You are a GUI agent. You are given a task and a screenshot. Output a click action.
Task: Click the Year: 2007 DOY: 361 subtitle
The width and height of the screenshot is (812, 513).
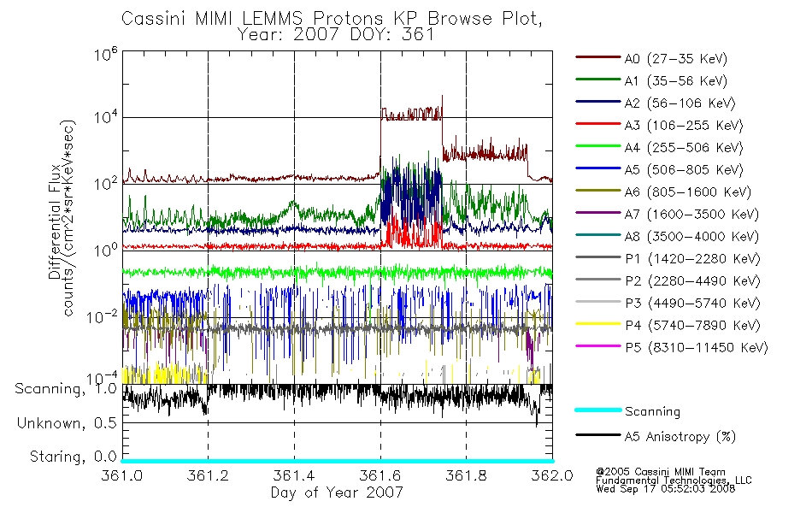[336, 35]
